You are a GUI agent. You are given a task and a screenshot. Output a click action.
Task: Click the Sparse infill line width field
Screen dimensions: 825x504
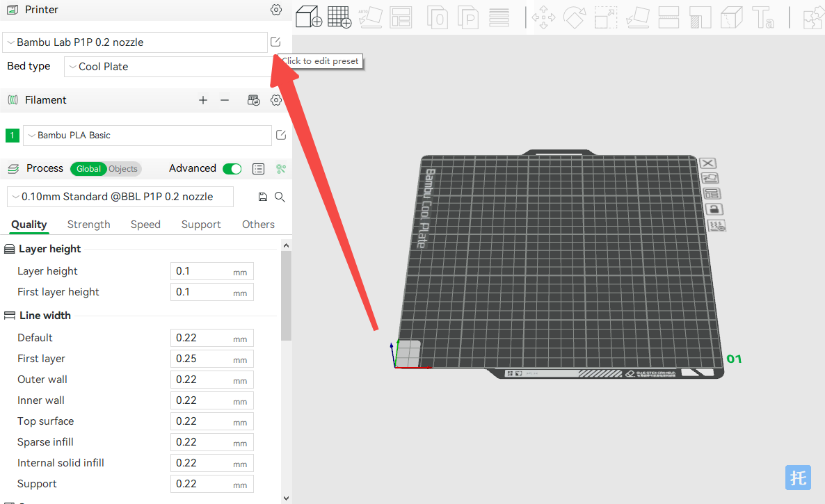[x=212, y=443]
